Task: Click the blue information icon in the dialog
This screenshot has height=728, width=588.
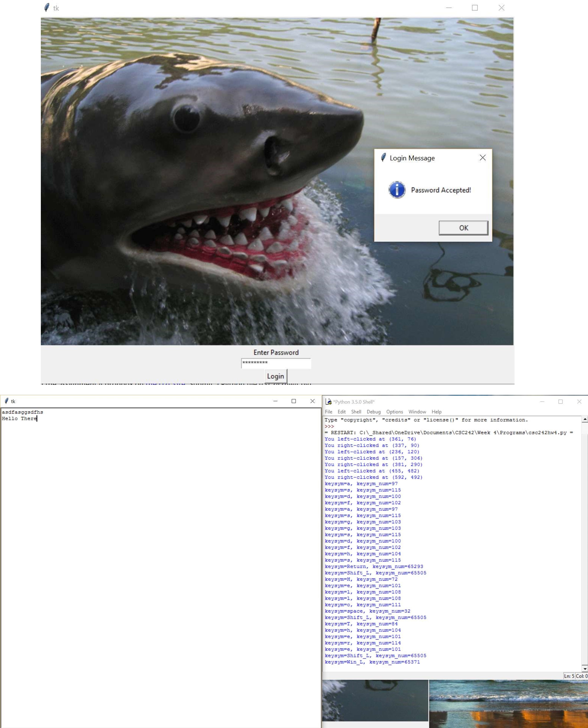Action: [397, 190]
